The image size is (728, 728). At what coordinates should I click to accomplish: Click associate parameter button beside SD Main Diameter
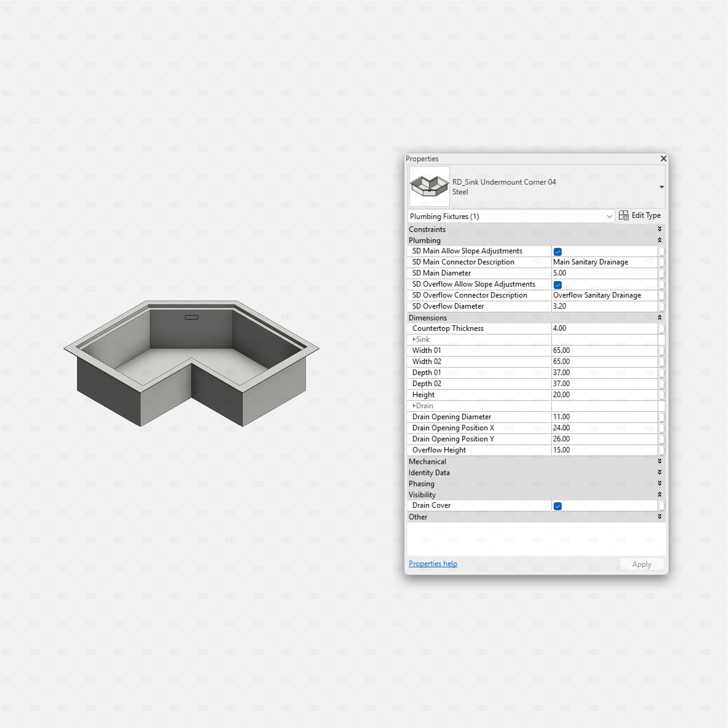662,273
